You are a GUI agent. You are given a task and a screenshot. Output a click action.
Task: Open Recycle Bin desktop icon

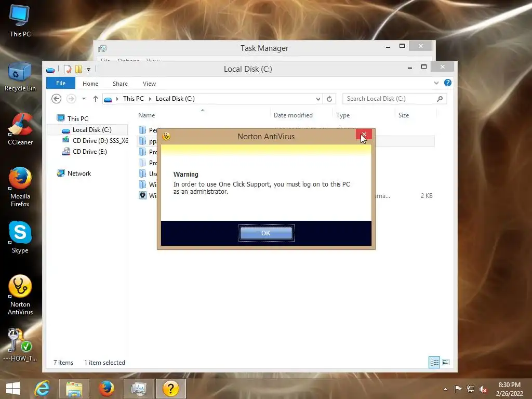tap(20, 77)
